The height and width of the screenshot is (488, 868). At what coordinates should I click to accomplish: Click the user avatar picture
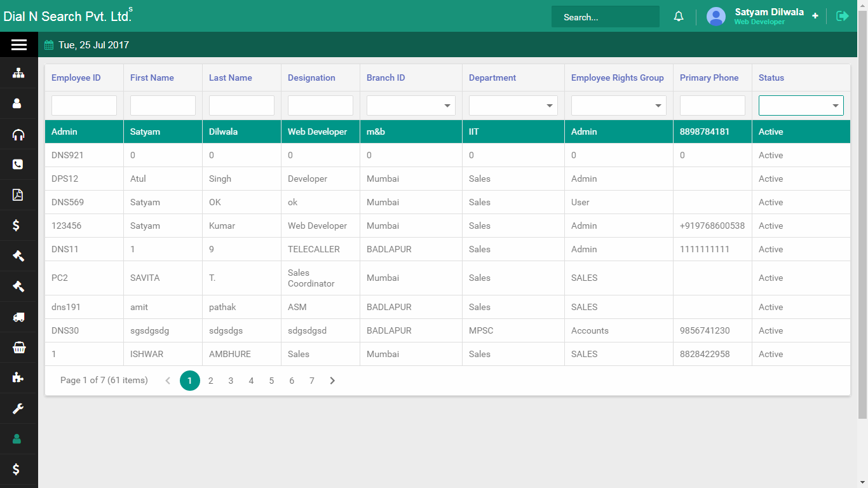pyautogui.click(x=716, y=17)
